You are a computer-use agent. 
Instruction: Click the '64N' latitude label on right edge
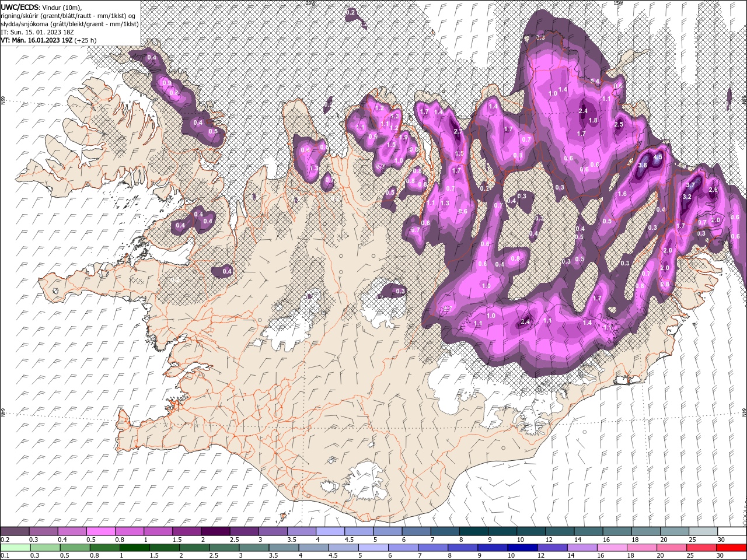pos(744,412)
